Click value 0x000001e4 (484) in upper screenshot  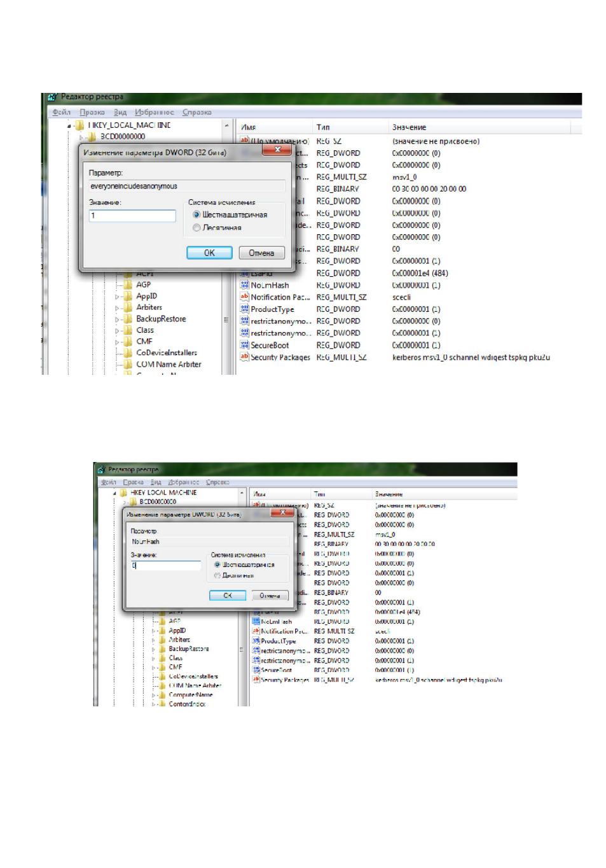tap(420, 273)
